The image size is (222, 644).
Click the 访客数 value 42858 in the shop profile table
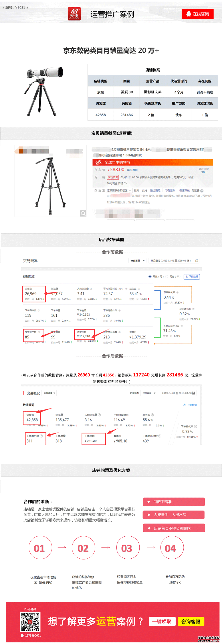[x=101, y=115]
